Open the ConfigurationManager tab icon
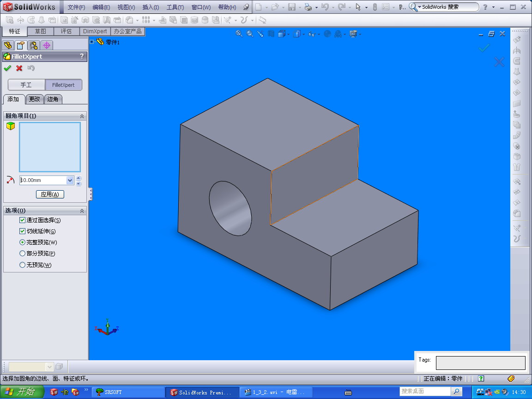Image resolution: width=532 pixels, height=399 pixels. click(x=34, y=45)
